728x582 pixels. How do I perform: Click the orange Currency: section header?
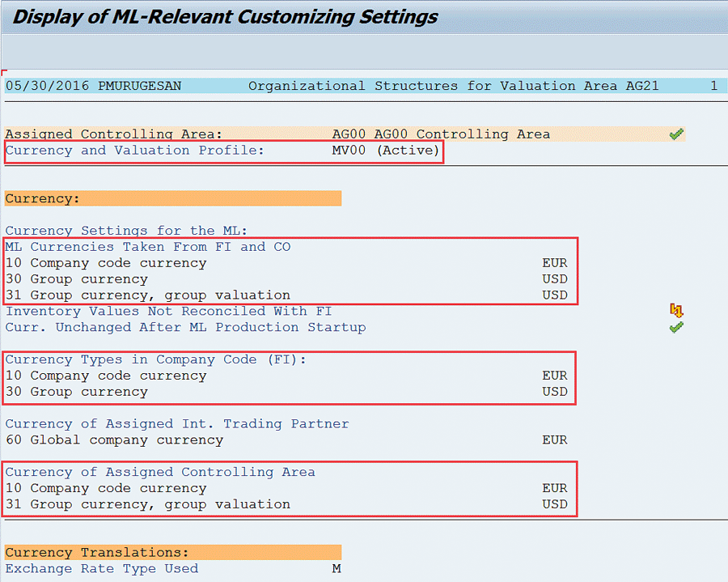pos(172,198)
